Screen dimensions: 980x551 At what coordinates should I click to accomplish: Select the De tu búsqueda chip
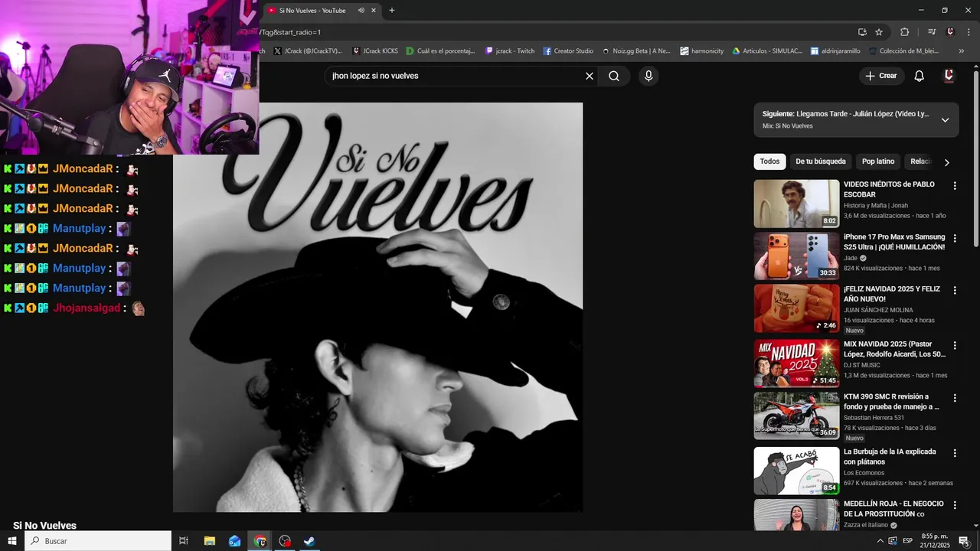tap(821, 161)
